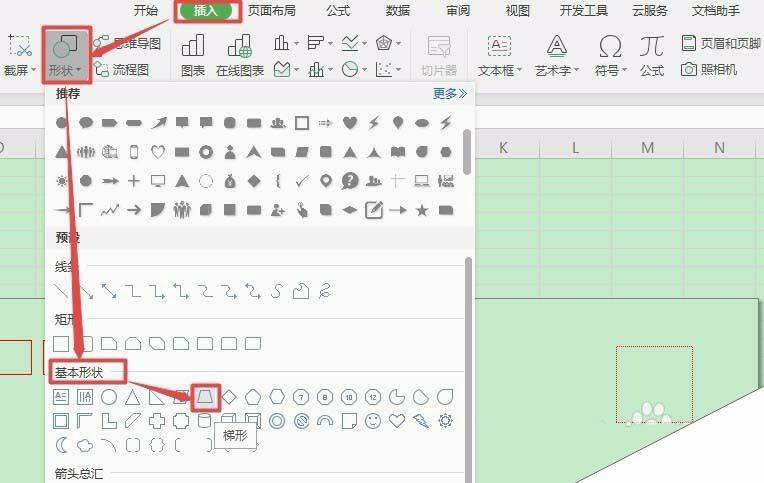Image resolution: width=764 pixels, height=483 pixels.
Task: Open the 文档助手 ribbon tab
Action: (x=715, y=11)
